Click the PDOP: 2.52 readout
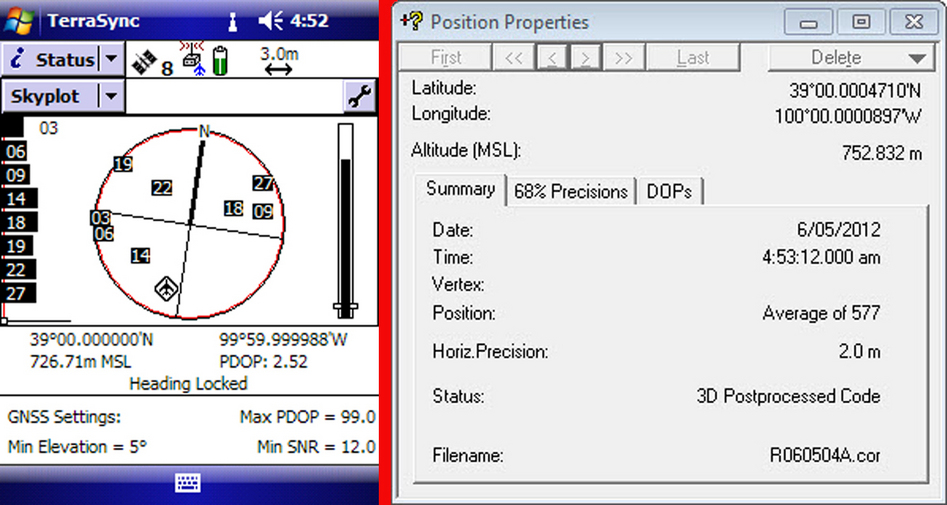The height and width of the screenshot is (505, 947). (263, 362)
